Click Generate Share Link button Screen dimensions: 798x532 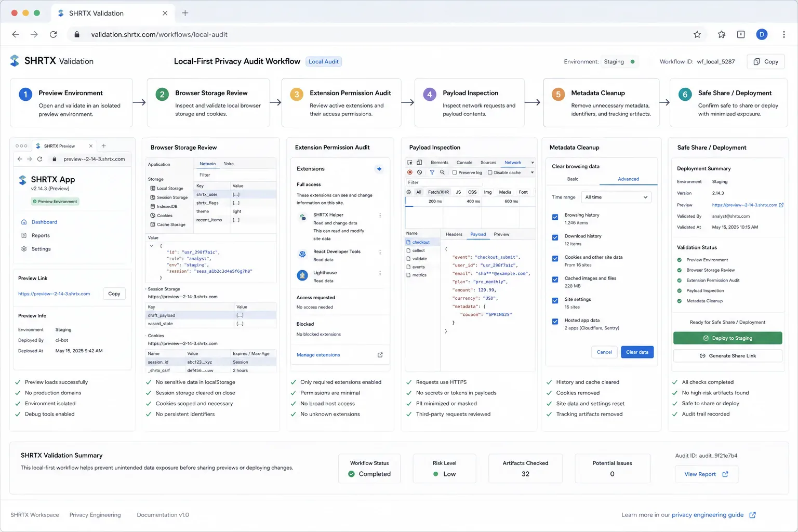(727, 356)
